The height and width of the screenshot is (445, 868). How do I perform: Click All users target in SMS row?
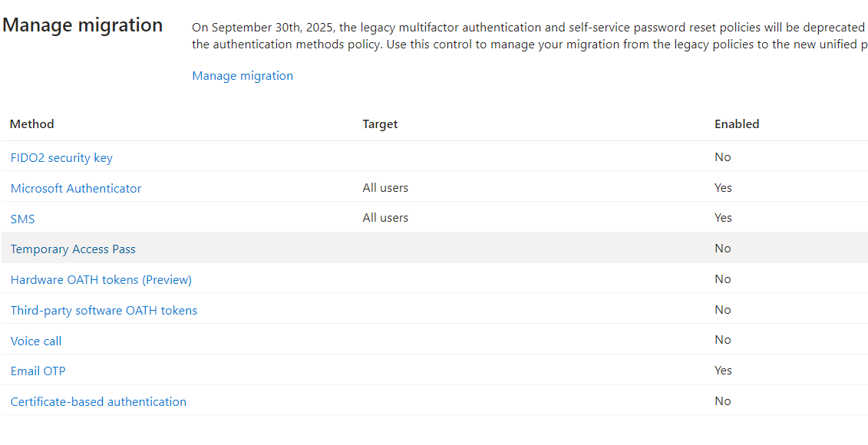[385, 218]
